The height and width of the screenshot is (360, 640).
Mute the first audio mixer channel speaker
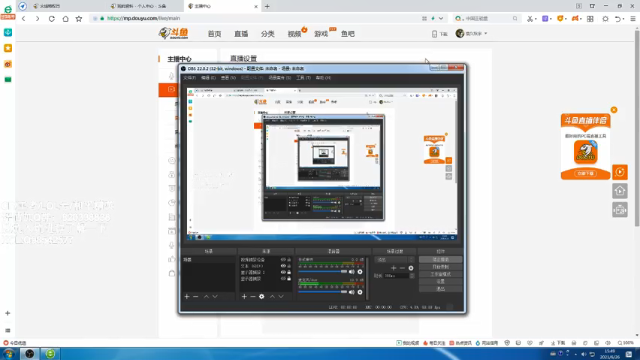pyautogui.click(x=351, y=272)
